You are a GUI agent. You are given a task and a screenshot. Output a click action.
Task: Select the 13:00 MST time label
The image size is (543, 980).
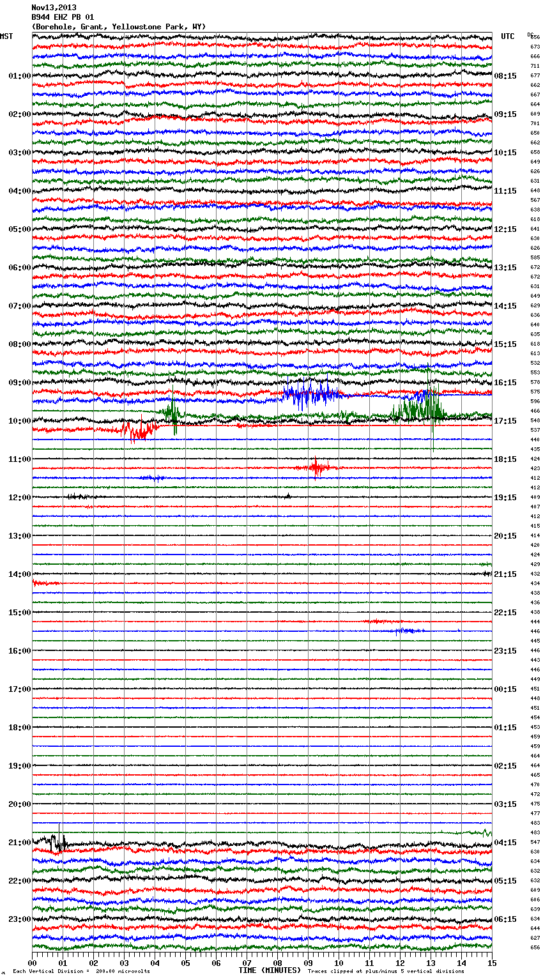pos(20,536)
